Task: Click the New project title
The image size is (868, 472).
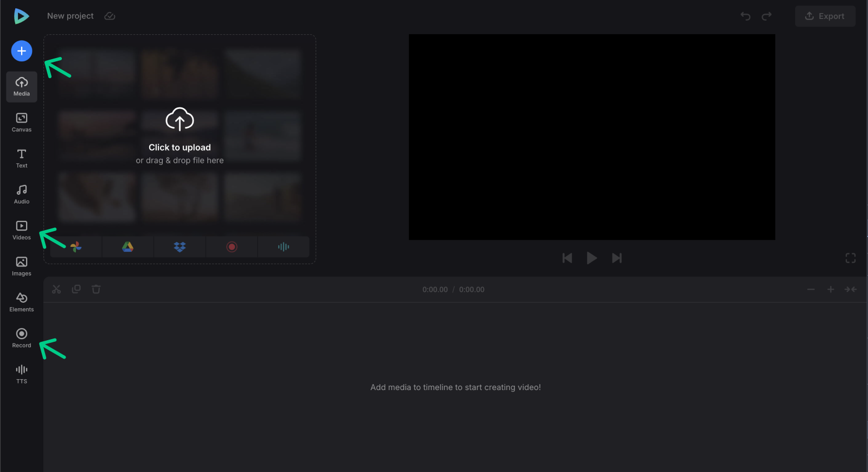Action: pyautogui.click(x=71, y=16)
